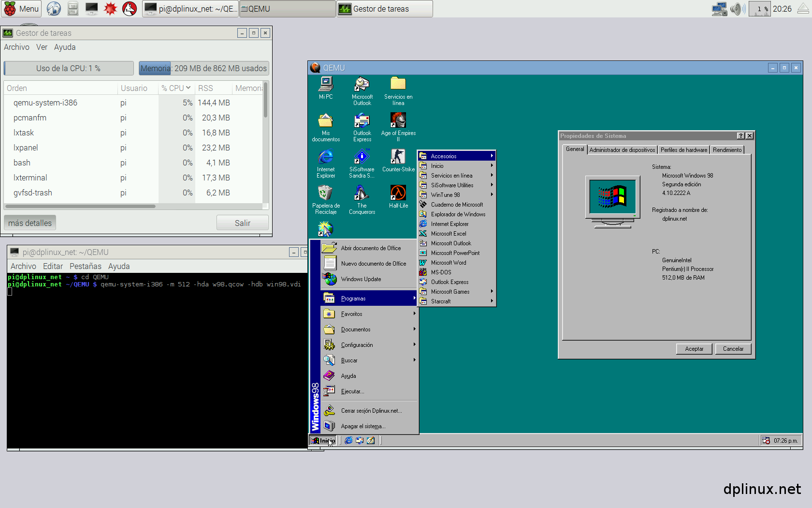Launch the Mathematica red spiky icon

(x=111, y=9)
